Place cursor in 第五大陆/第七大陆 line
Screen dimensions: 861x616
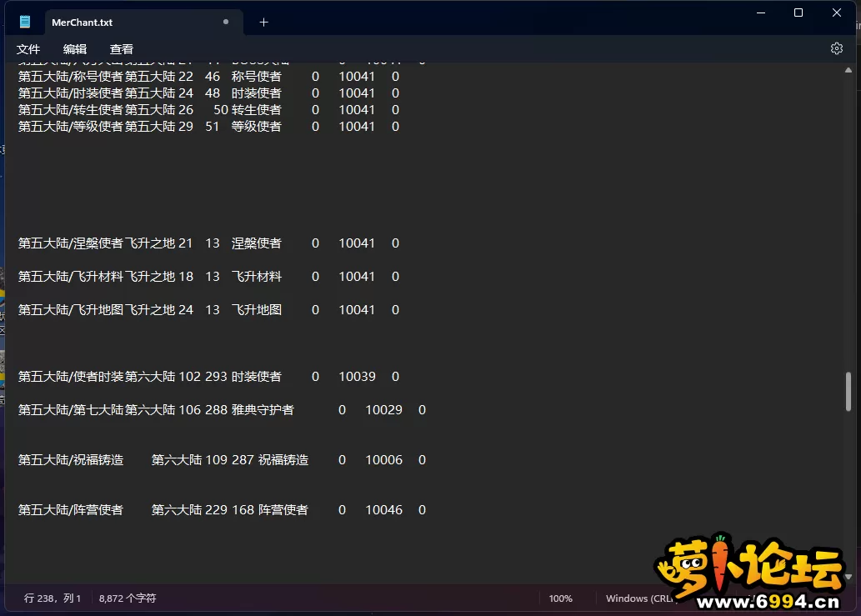point(222,410)
